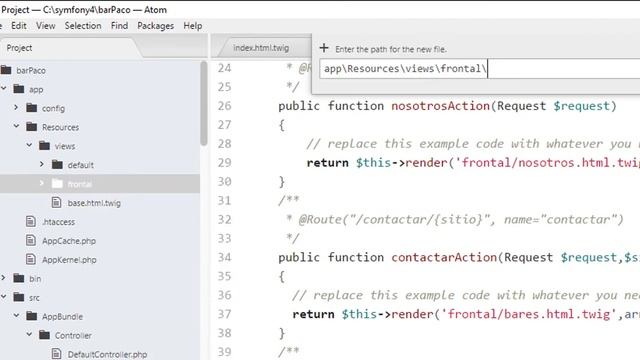The width and height of the screenshot is (640, 360).
Task: Click the Controller folder icon
Action: (44, 335)
